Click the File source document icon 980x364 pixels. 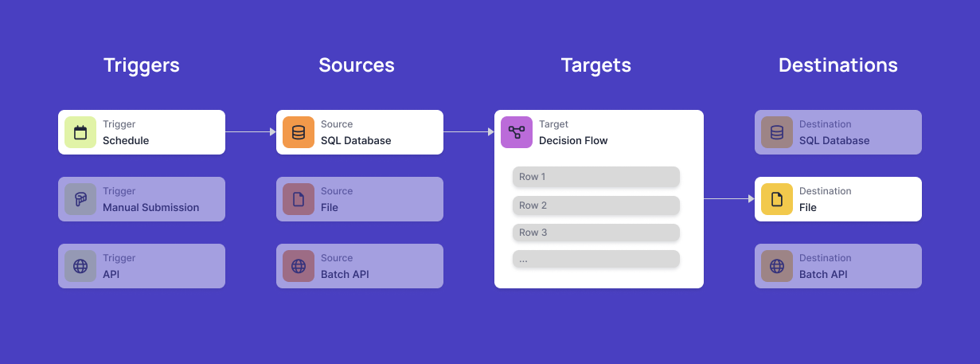(299, 199)
